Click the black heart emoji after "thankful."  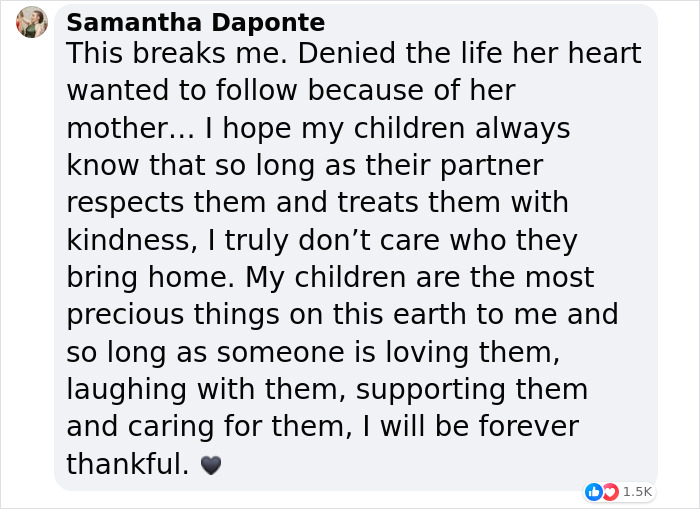pos(210,465)
